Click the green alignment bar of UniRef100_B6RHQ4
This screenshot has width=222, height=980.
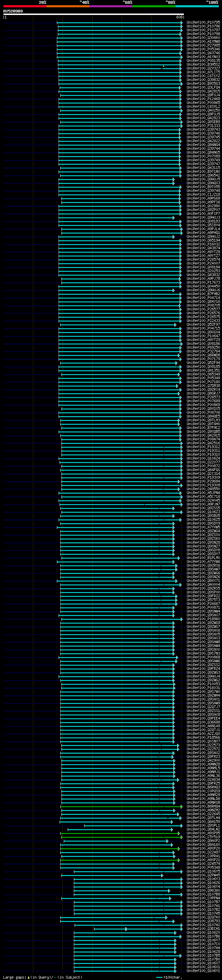pyautogui.click(x=121, y=807)
